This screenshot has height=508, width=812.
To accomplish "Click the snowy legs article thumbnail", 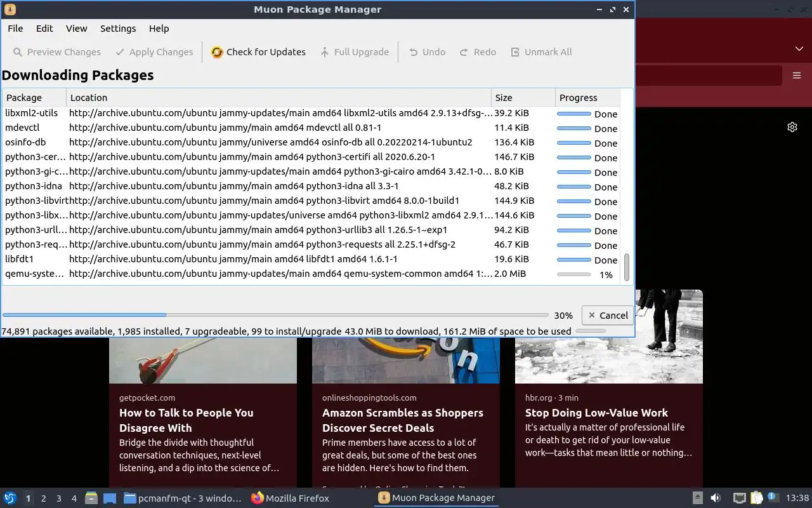I will pyautogui.click(x=669, y=337).
